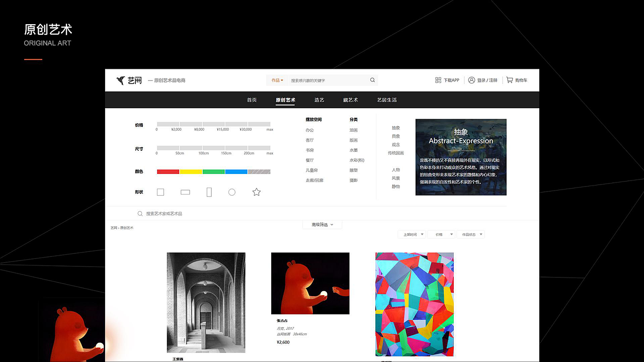Select the 雕塑 category
This screenshot has width=644, height=362.
pos(354,170)
